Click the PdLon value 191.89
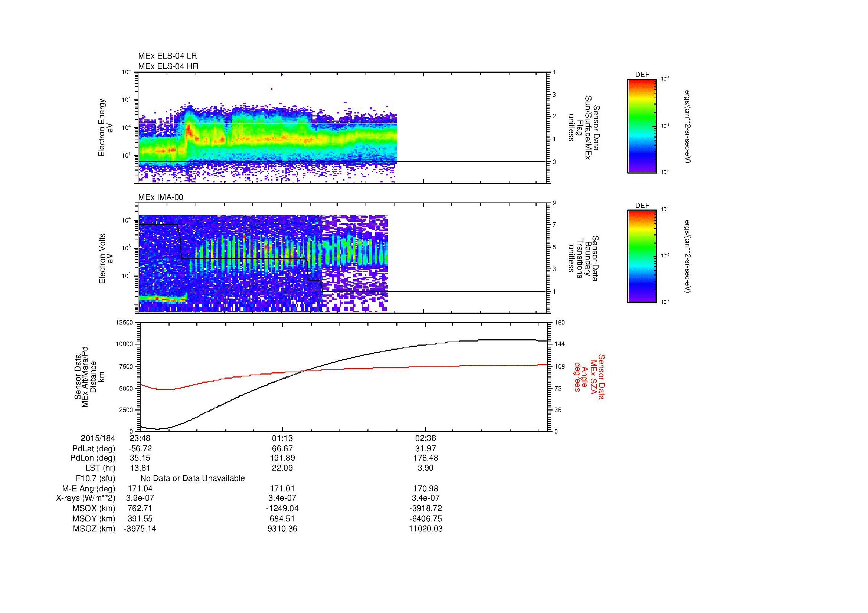 pyautogui.click(x=282, y=458)
